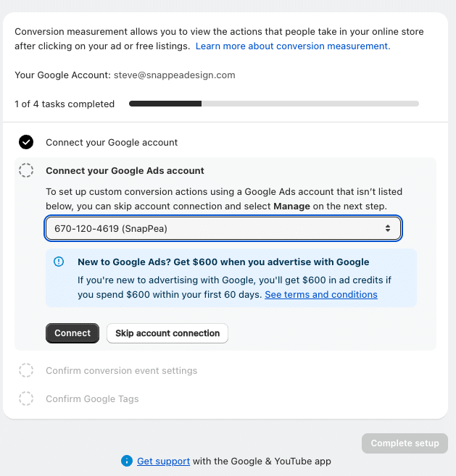This screenshot has width=456, height=476.
Task: Click the completed checkmark icon for Google account
Action: coord(26,142)
